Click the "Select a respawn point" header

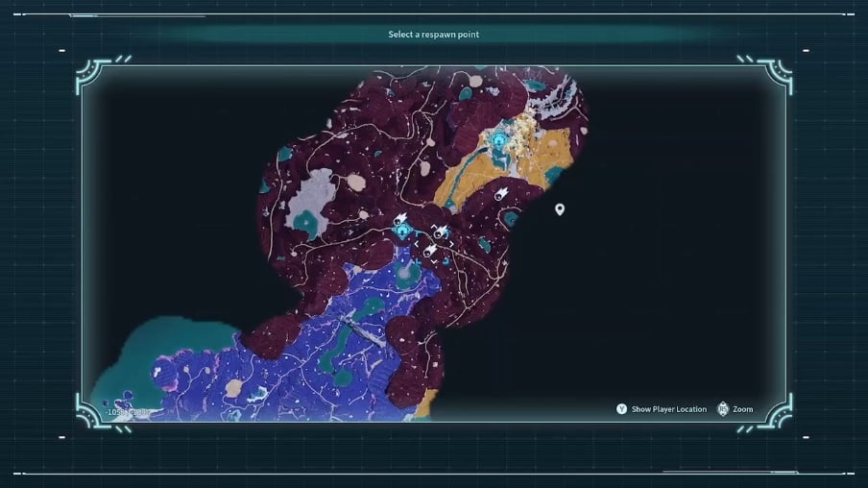click(x=433, y=35)
